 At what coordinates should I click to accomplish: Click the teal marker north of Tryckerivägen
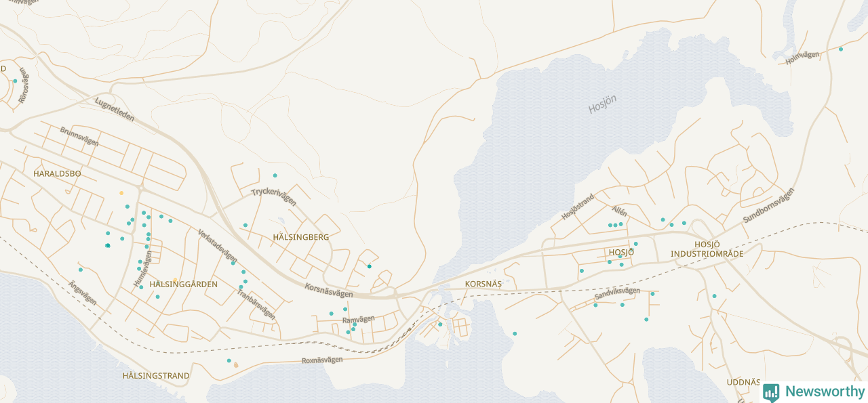coord(275,175)
